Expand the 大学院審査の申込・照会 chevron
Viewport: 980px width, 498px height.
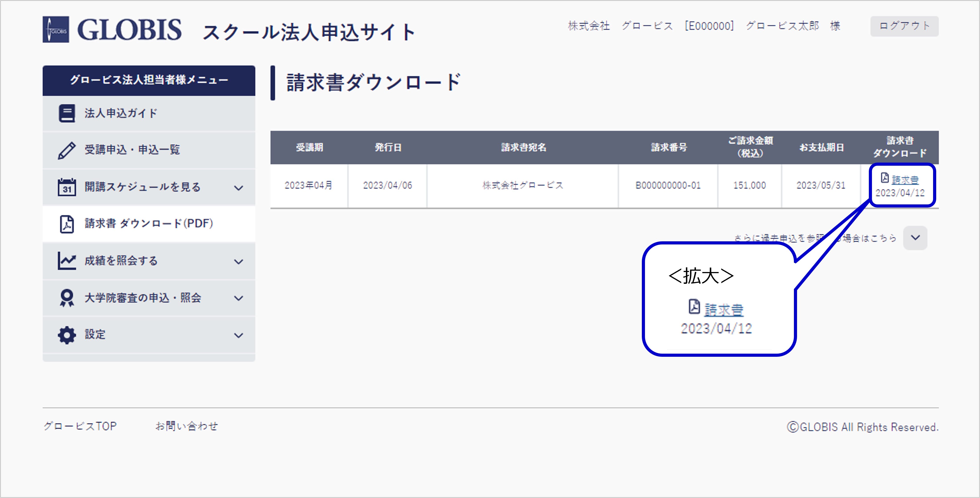pos(239,298)
